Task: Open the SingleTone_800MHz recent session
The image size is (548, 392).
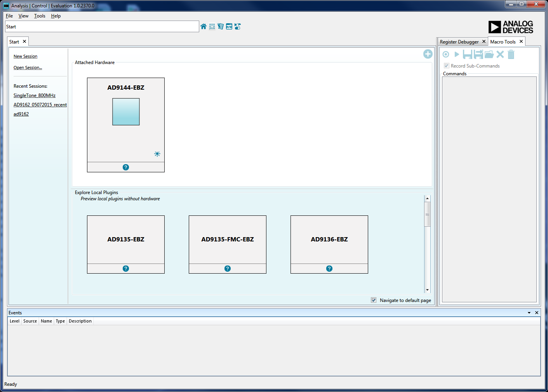Action: pos(35,95)
